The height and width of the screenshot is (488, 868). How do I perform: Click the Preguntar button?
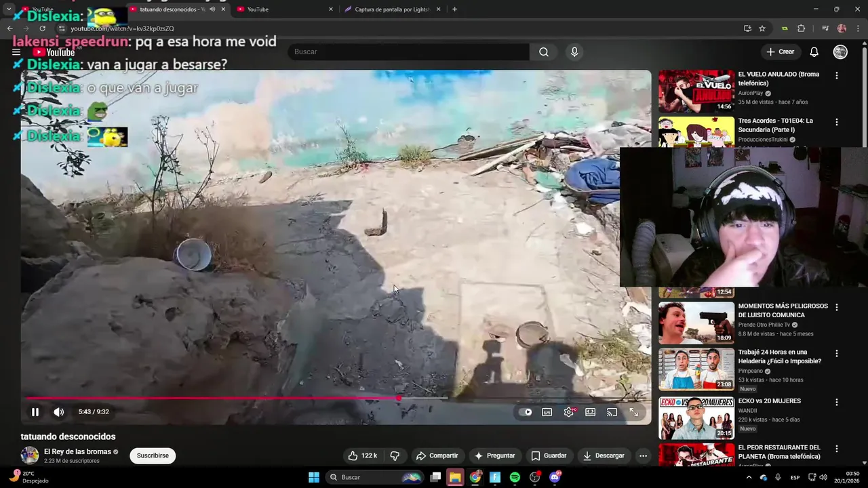tap(495, 455)
